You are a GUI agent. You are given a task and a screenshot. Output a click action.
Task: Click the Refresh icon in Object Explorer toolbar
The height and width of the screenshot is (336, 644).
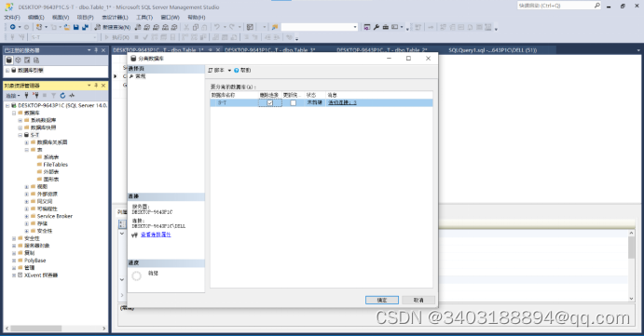[x=62, y=96]
